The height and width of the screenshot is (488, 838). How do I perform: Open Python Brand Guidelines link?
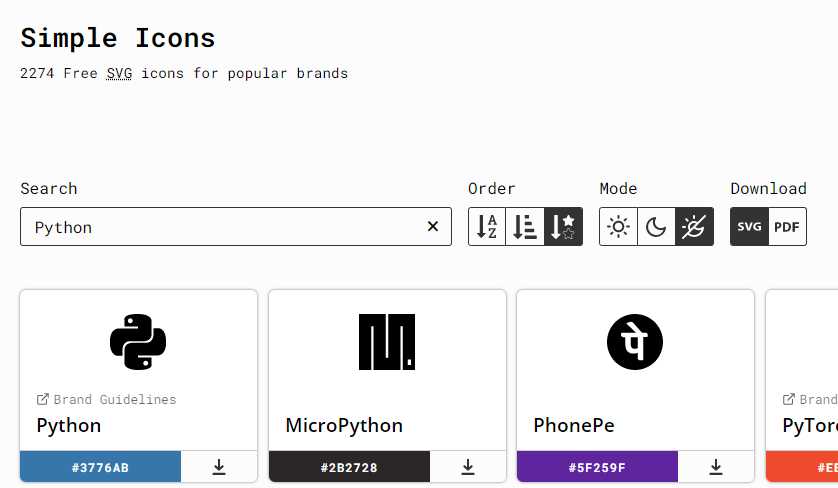coord(106,399)
